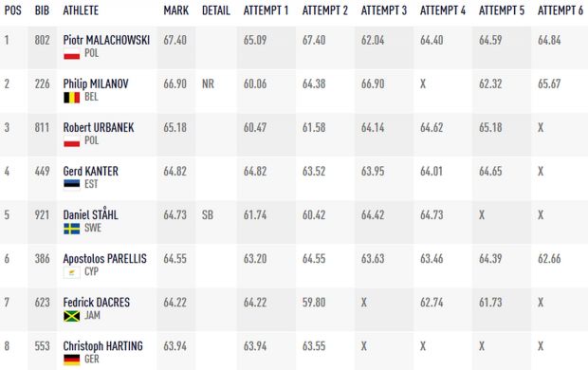Click the Estonia flag beside EST
The width and height of the screenshot is (588, 370).
pos(72,185)
